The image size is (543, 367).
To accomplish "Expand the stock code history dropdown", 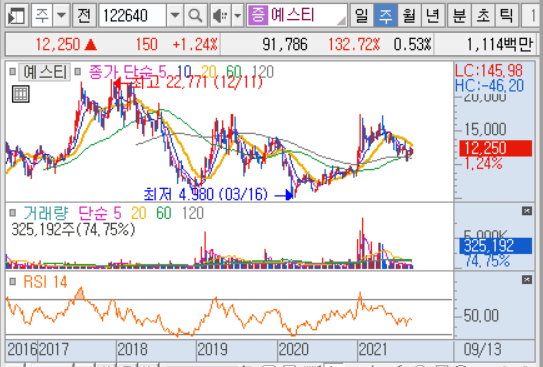I will pyautogui.click(x=175, y=16).
